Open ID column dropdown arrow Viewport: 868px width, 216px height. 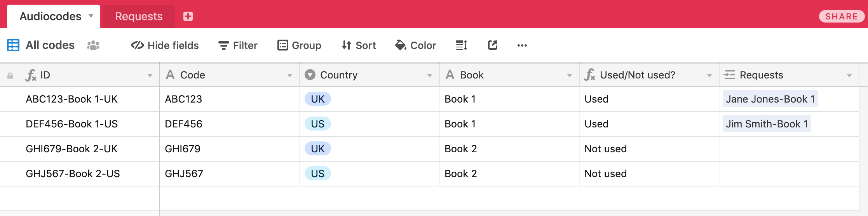click(150, 75)
